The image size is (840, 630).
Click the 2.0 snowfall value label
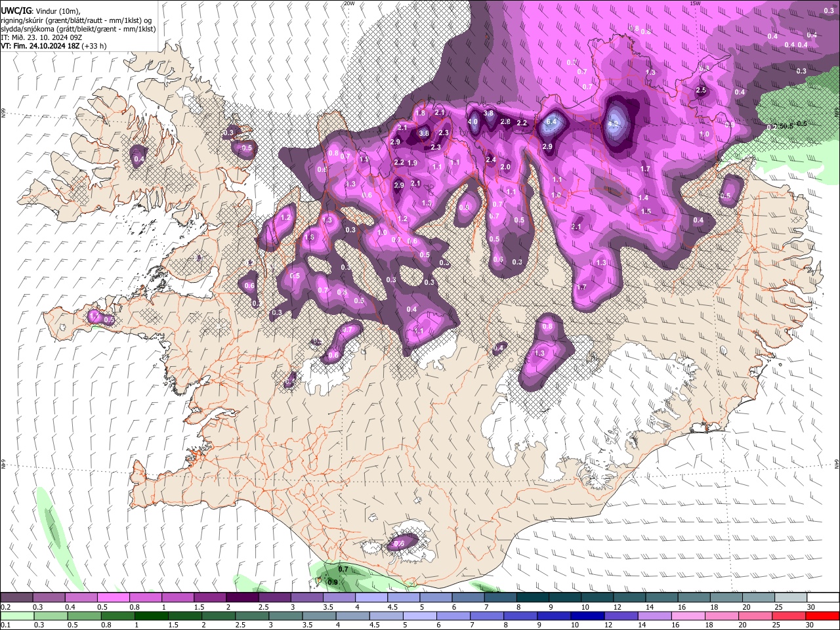point(505,167)
